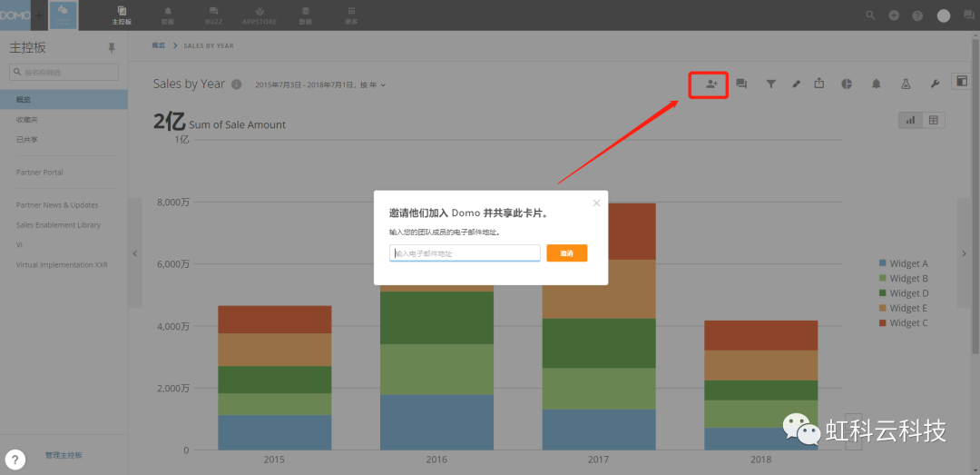Click the Sum of Sale Amount summary text
This screenshot has height=475, width=980.
tap(237, 124)
